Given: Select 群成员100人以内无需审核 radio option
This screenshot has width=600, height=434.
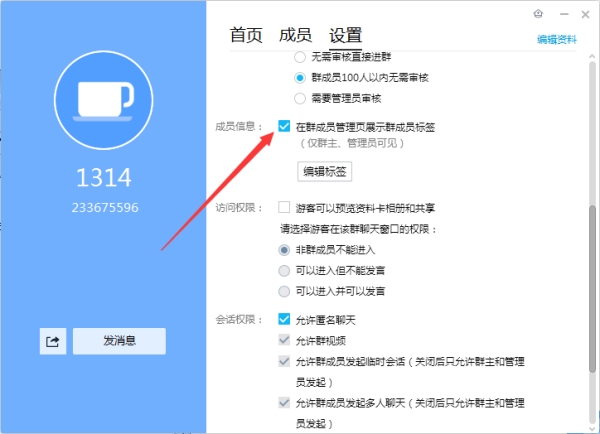Looking at the screenshot, I should tap(300, 78).
